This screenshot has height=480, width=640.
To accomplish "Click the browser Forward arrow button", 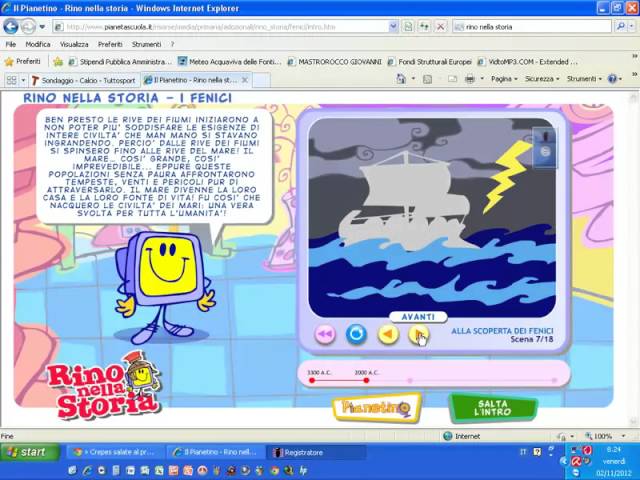I will click(28, 27).
